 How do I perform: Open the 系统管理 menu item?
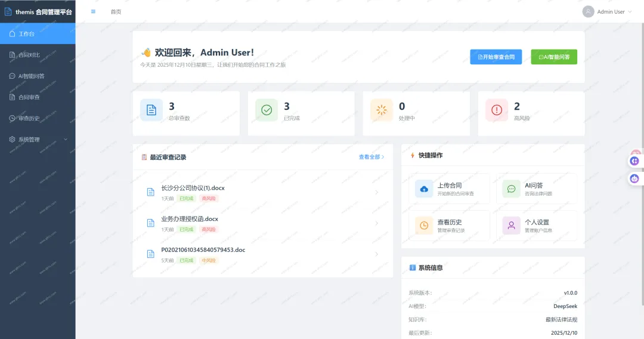38,139
